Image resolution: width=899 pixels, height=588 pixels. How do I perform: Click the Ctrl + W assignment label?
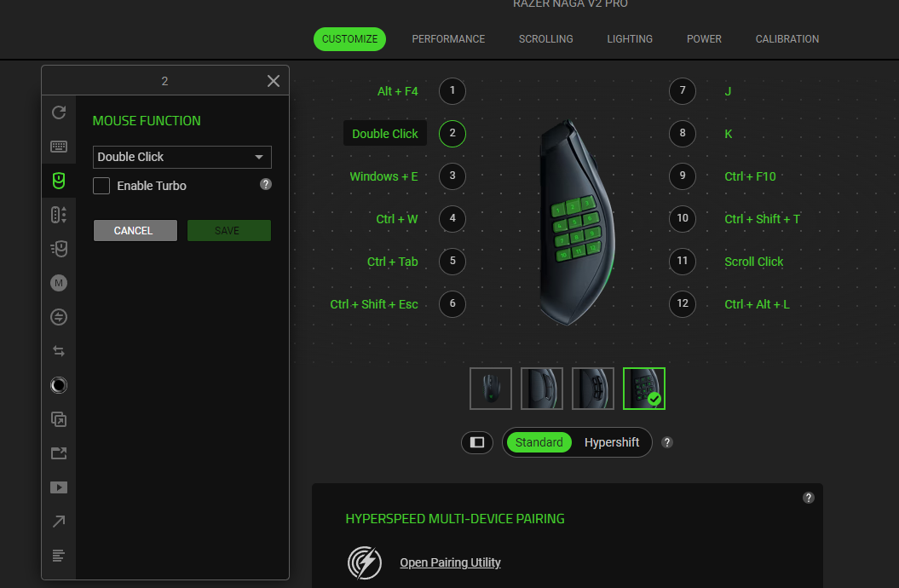pyautogui.click(x=397, y=219)
